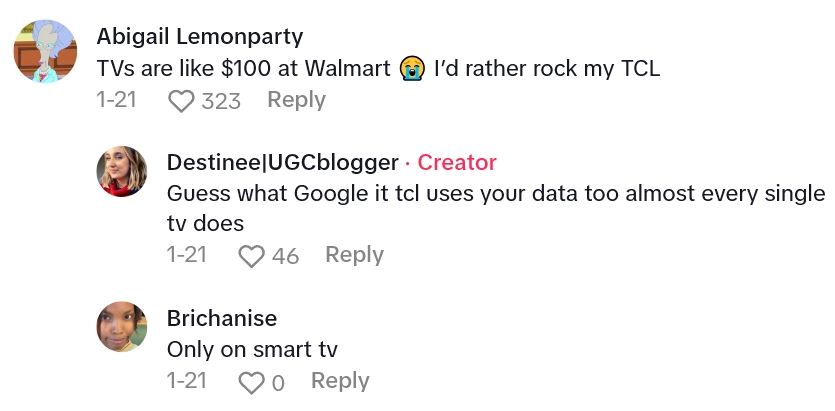
Task: Click the 323 like count
Action: pyautogui.click(x=221, y=101)
